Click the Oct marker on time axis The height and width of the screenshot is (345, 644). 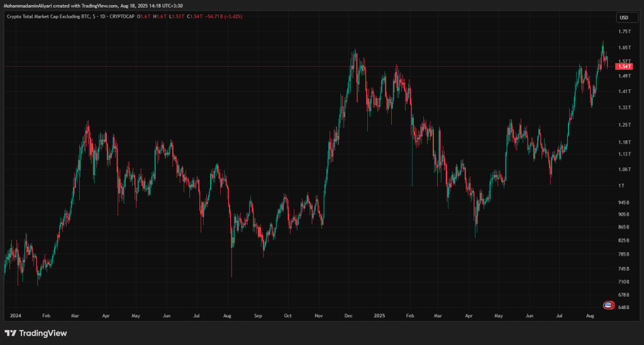(x=287, y=314)
